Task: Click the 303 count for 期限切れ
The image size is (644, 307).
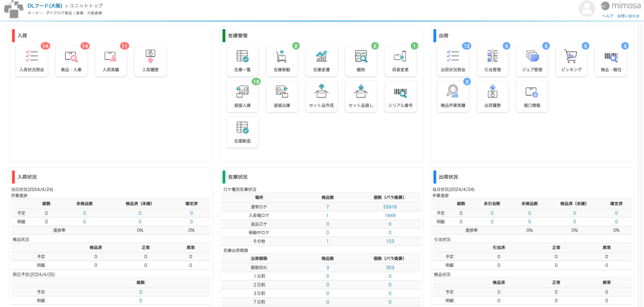Action: (390, 268)
